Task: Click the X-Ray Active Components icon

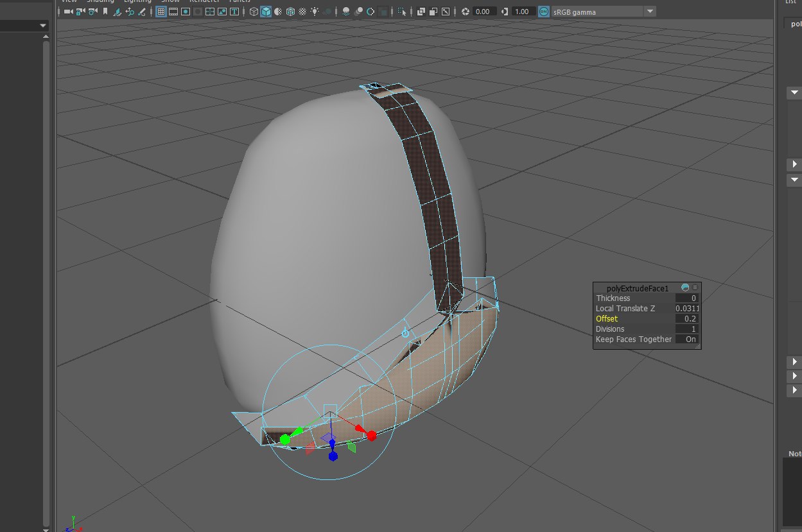Action: (433, 12)
